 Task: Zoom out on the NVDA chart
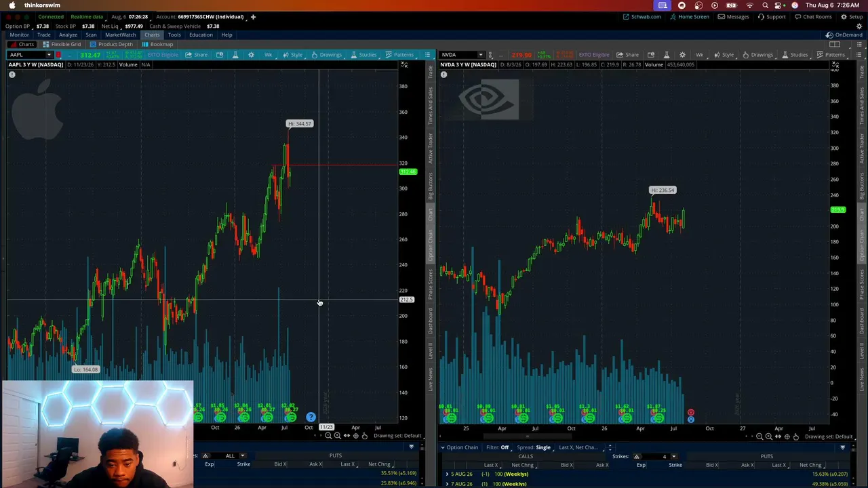click(759, 436)
